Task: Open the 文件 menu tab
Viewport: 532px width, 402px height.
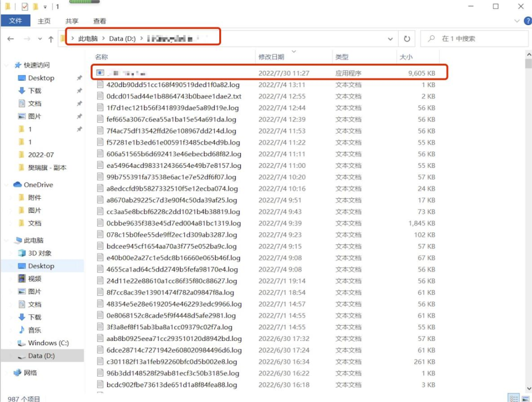Action: [x=16, y=21]
